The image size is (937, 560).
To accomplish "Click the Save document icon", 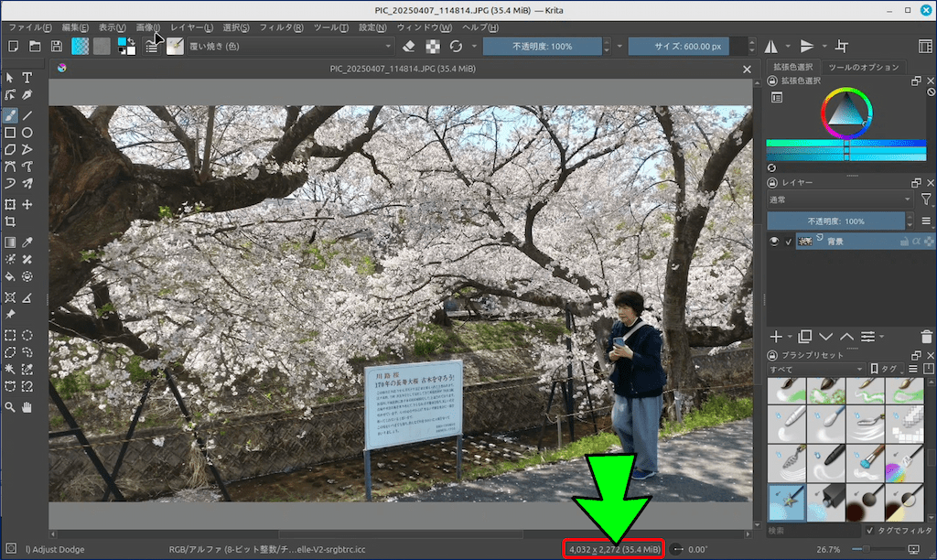I will pos(57,46).
